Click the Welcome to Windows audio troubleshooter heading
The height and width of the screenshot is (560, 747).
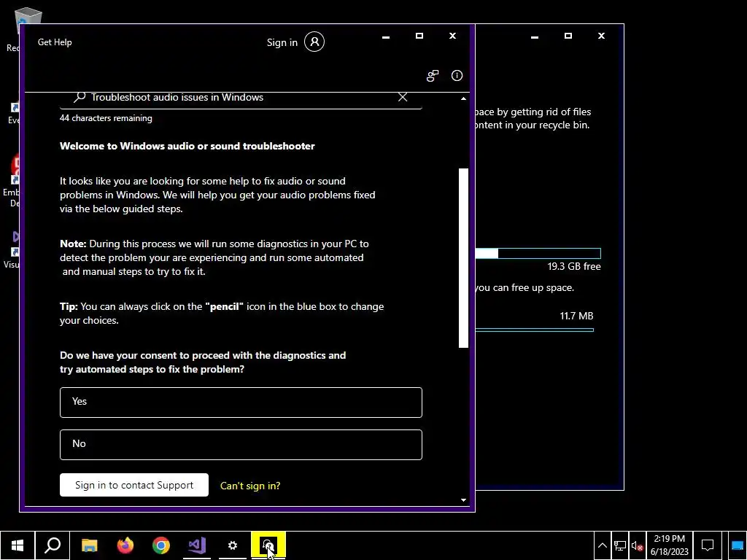(x=187, y=146)
